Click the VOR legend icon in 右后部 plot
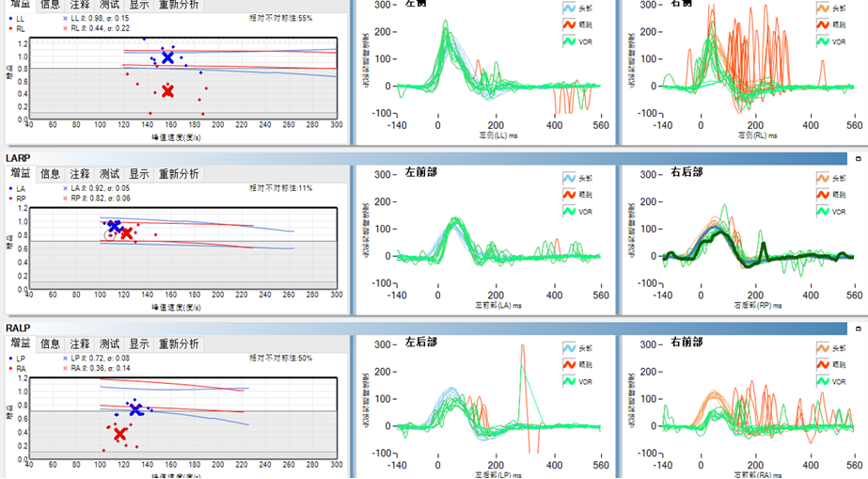The image size is (868, 479). coord(823,211)
